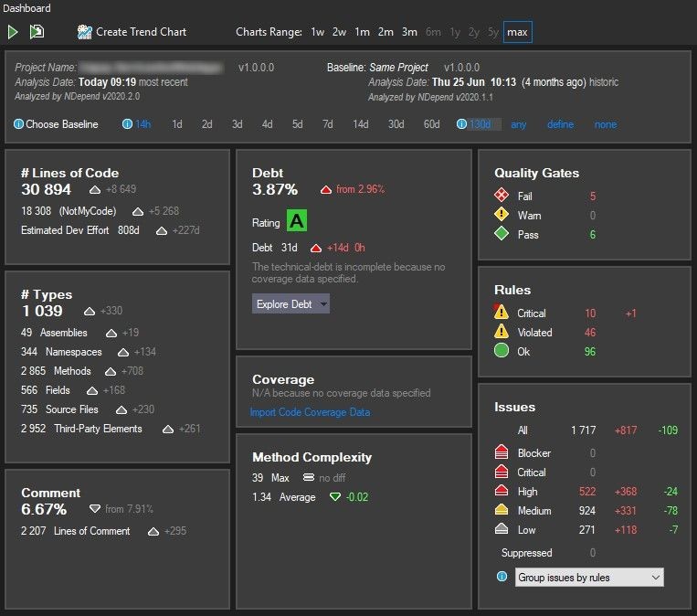Set baseline to 30d
The width and height of the screenshot is (697, 616).
click(x=396, y=124)
